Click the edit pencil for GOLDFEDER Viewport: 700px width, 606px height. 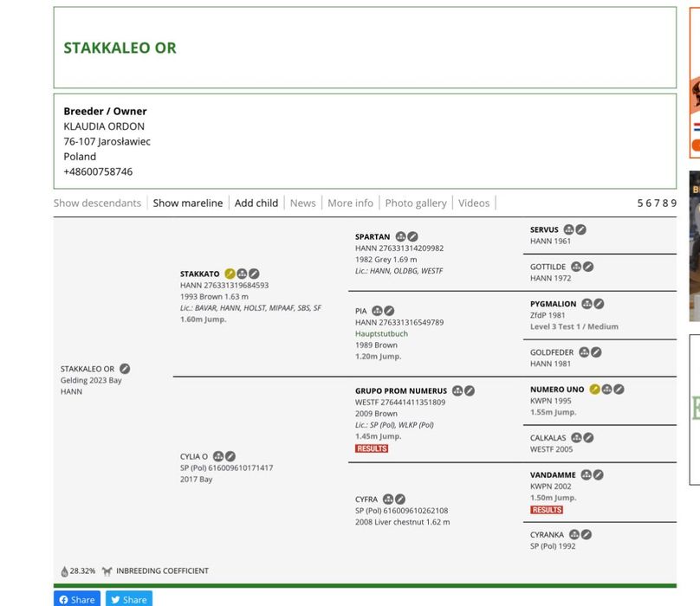click(596, 352)
